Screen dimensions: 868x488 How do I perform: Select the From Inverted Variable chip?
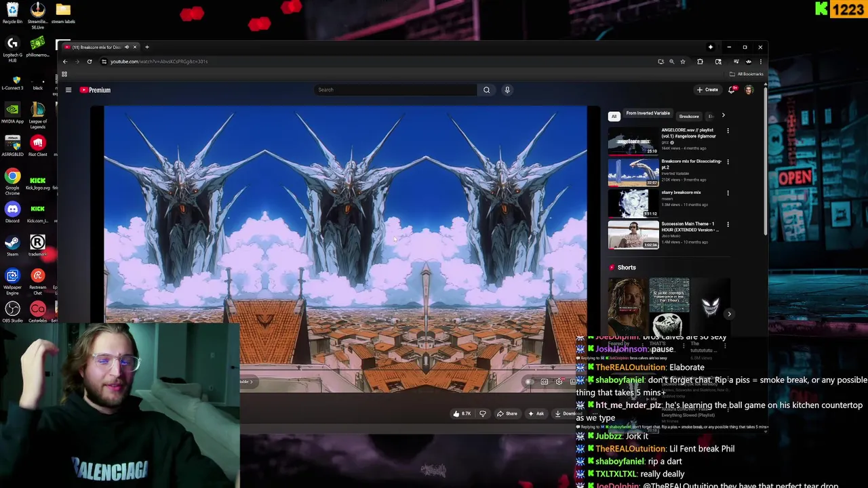click(648, 114)
